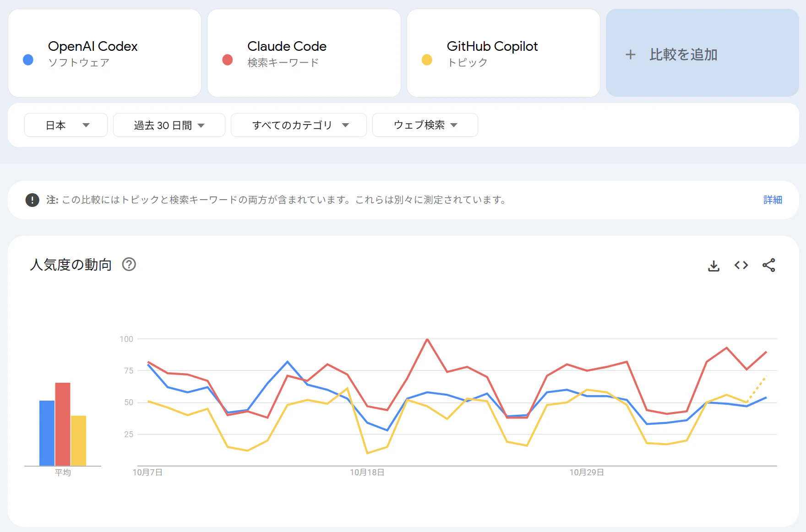
Task: Click the 検索キーワード subtitle text
Action: pyautogui.click(x=283, y=63)
